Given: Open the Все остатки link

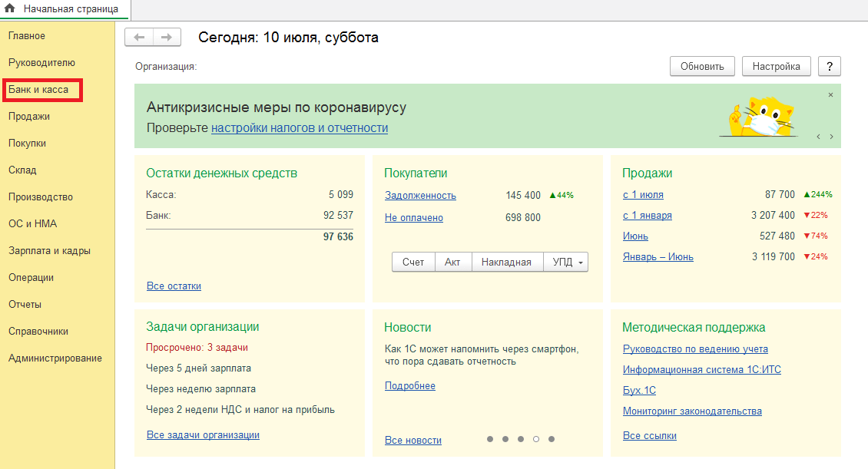Looking at the screenshot, I should [174, 286].
